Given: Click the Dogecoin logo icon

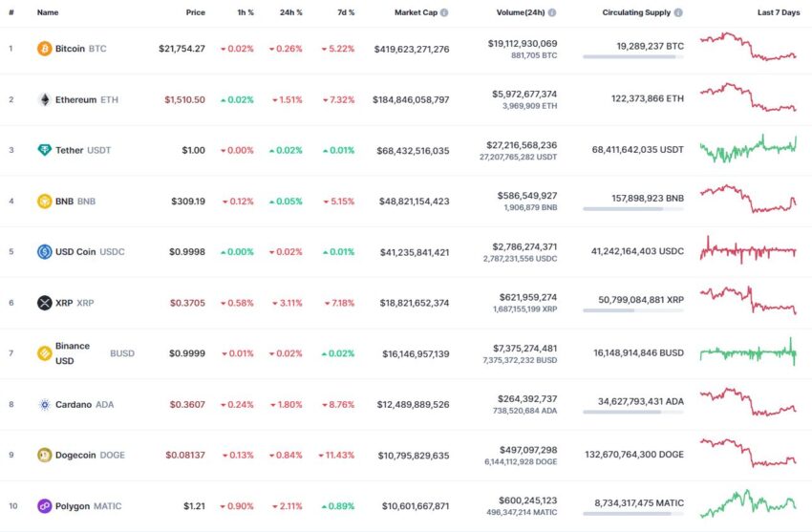Looking at the screenshot, I should pyautogui.click(x=44, y=456).
